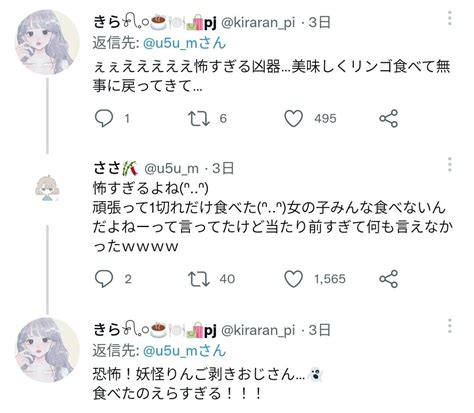This screenshot has width=474, height=413.
Task: Open the @kiraran_pi handle in the first tweet
Action: click(x=258, y=23)
